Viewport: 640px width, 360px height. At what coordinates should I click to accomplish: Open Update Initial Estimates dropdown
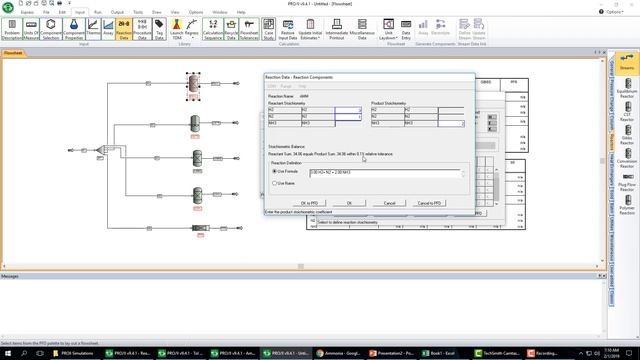[310, 29]
